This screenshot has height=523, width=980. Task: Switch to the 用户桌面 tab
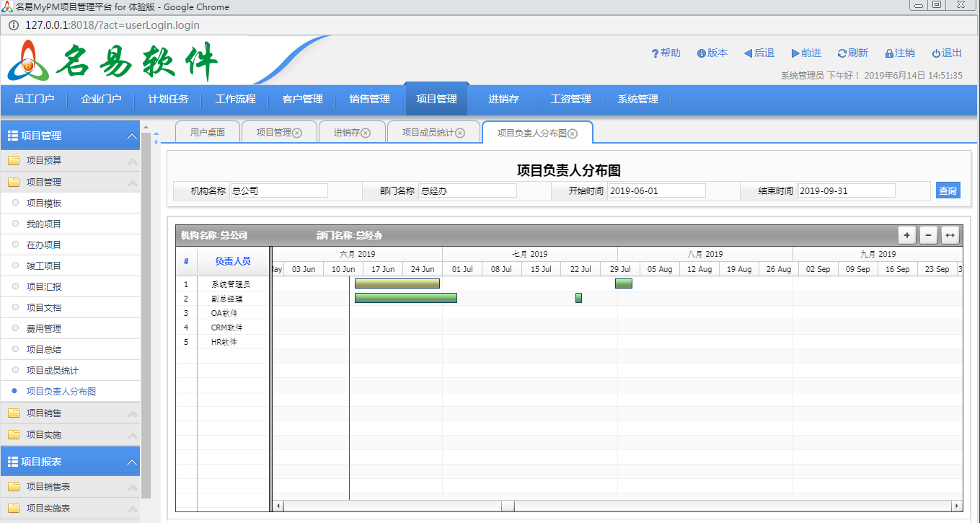click(208, 133)
